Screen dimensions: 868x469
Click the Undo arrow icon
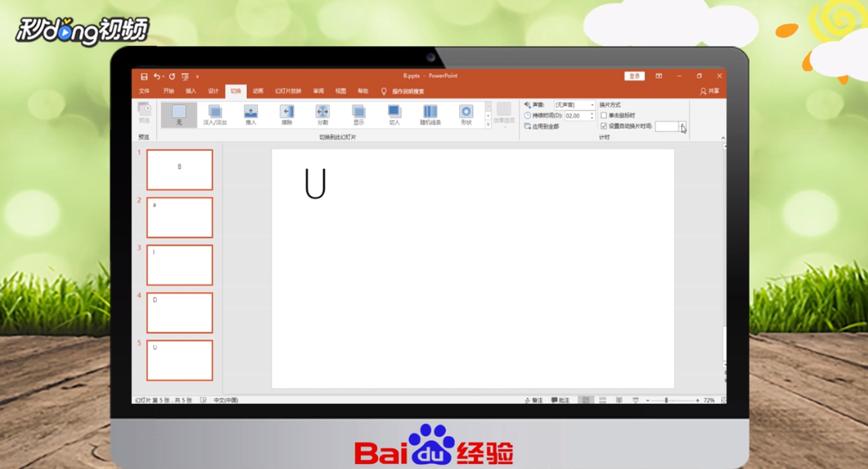click(x=157, y=77)
